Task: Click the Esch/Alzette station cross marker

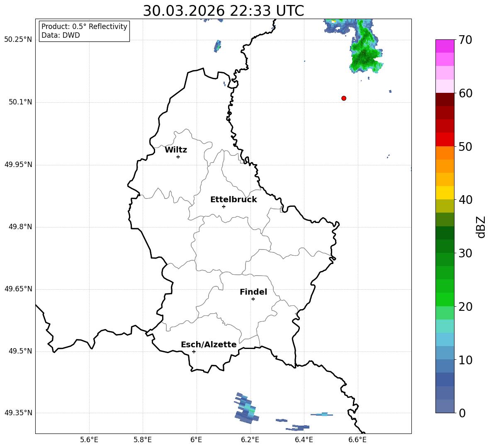Action: (194, 351)
